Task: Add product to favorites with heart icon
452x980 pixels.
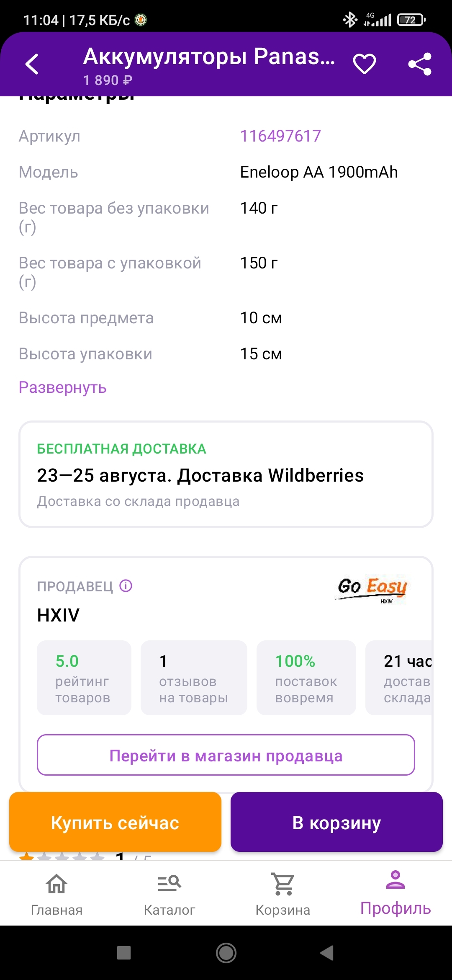Action: [364, 64]
